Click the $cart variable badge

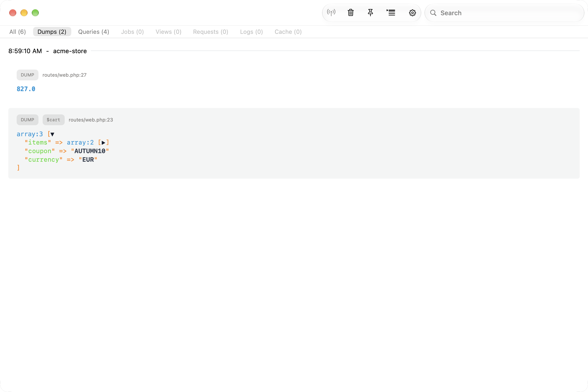pos(53,120)
